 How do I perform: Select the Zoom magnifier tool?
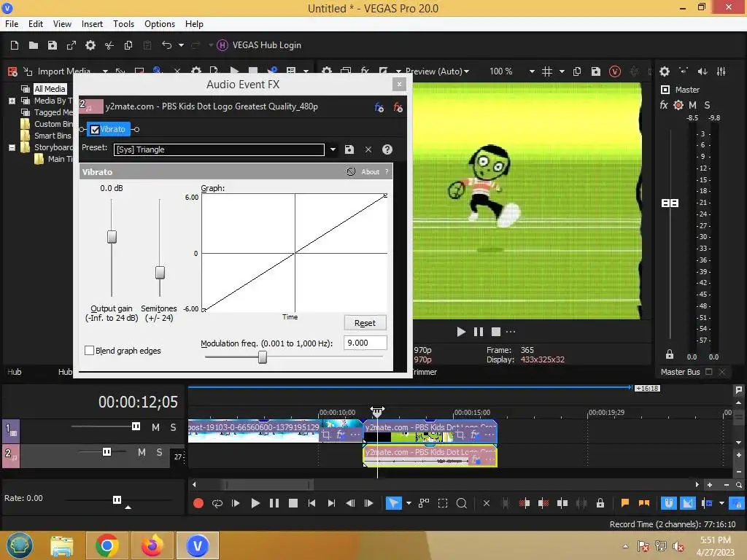pos(461,503)
